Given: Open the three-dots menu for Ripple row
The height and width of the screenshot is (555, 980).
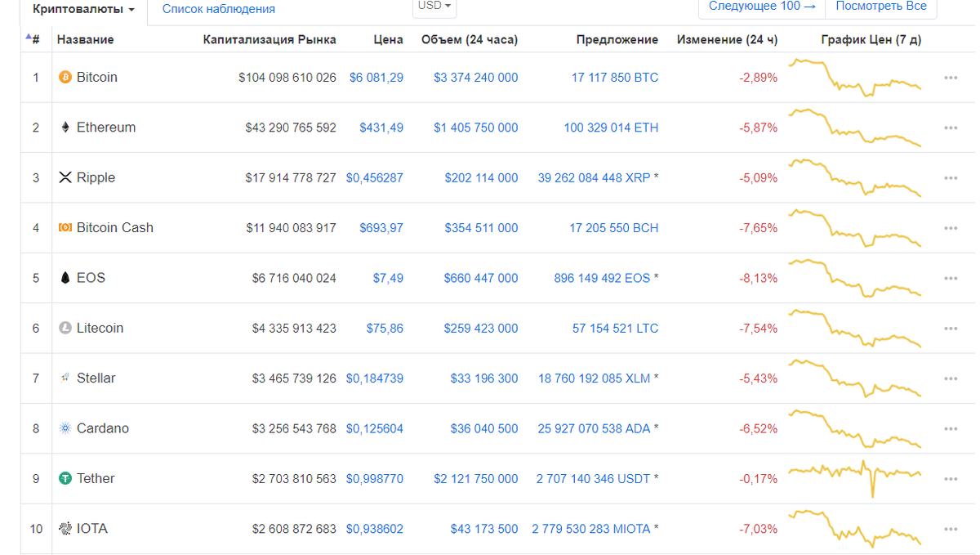Looking at the screenshot, I should click(951, 178).
